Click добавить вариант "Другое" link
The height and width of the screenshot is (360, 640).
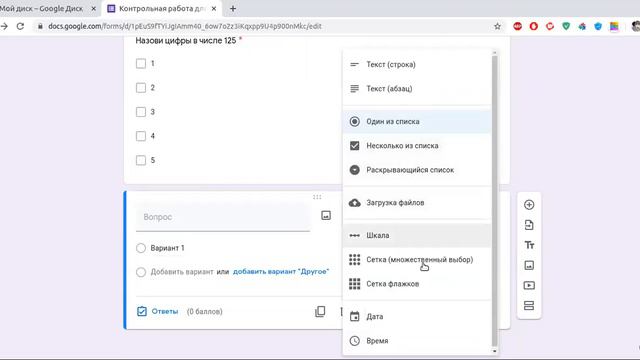[281, 272]
